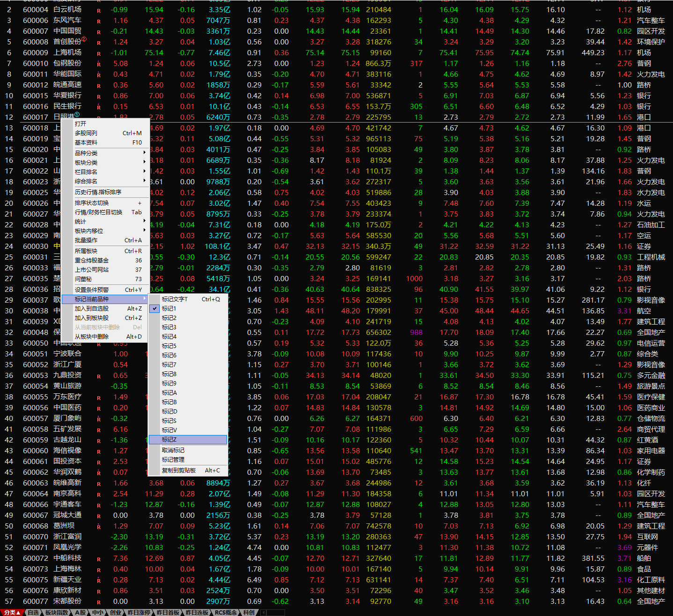Click the R marker in the 皖通高速 row
673x616 pixels.
(x=99, y=86)
